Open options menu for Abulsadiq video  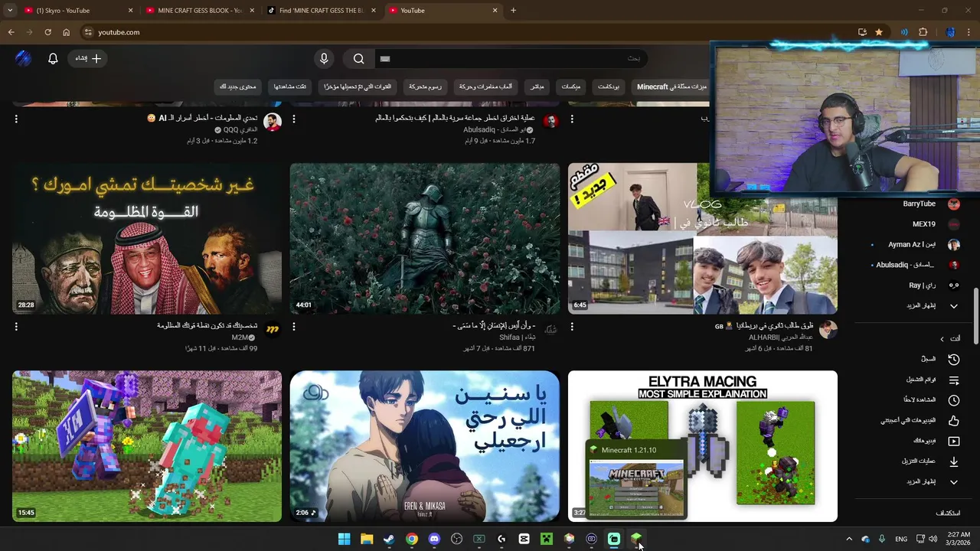(293, 119)
